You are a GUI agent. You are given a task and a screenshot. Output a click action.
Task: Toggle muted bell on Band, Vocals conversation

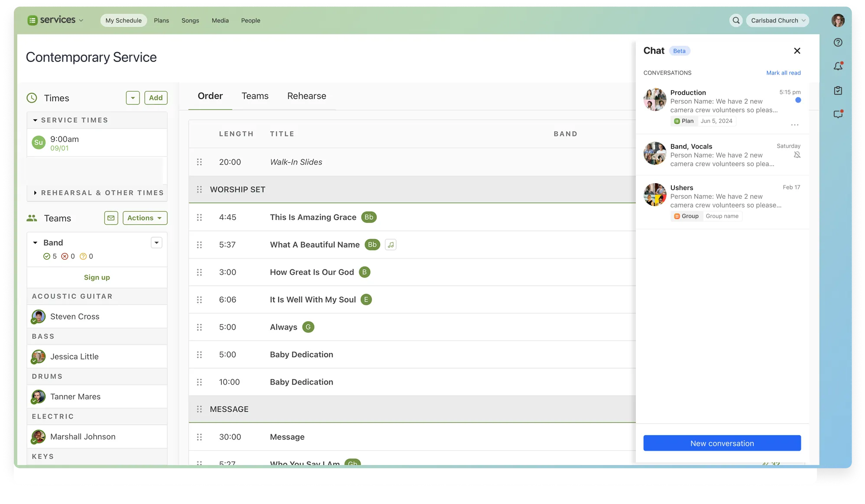click(x=797, y=155)
